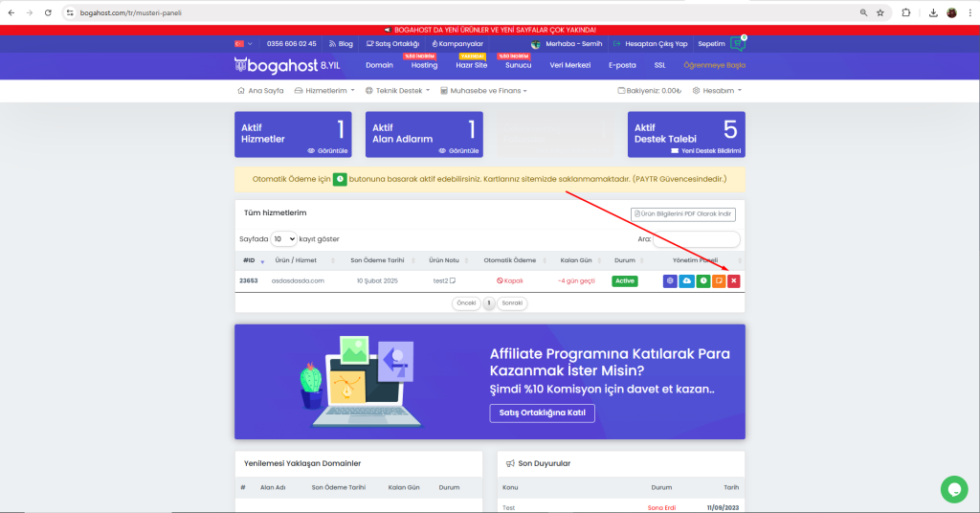Open the browser extensions puzzle icon
The image size is (980, 513).
click(905, 12)
